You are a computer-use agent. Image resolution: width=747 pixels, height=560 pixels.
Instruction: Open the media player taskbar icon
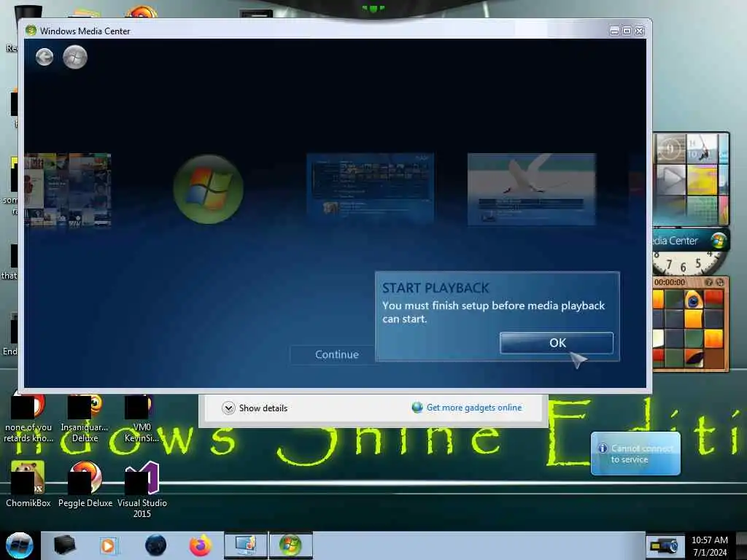[108, 545]
